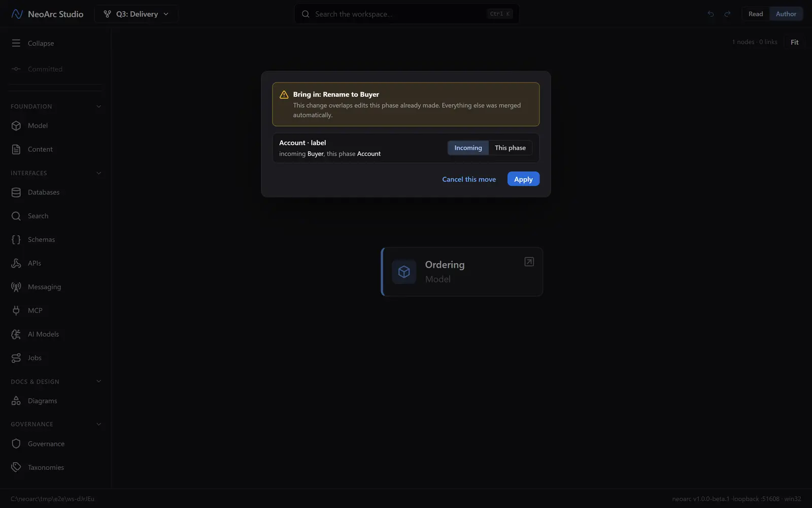Open Ordering node in new view icon
The height and width of the screenshot is (508, 812).
coord(529,262)
